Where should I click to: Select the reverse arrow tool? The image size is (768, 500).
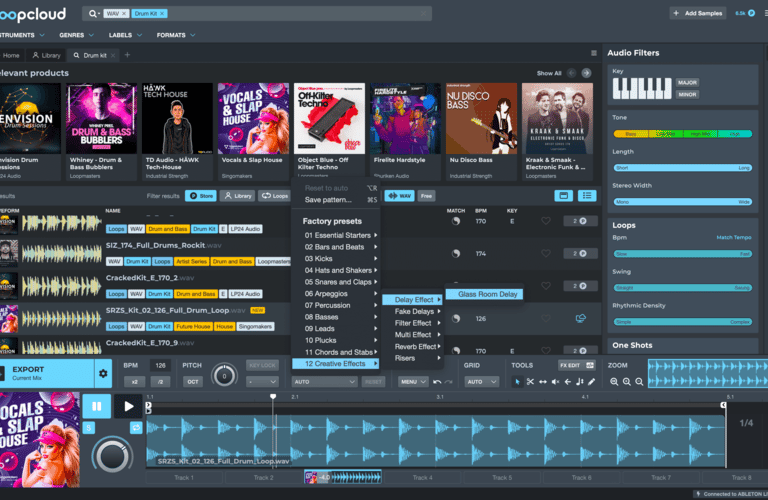[x=567, y=382]
